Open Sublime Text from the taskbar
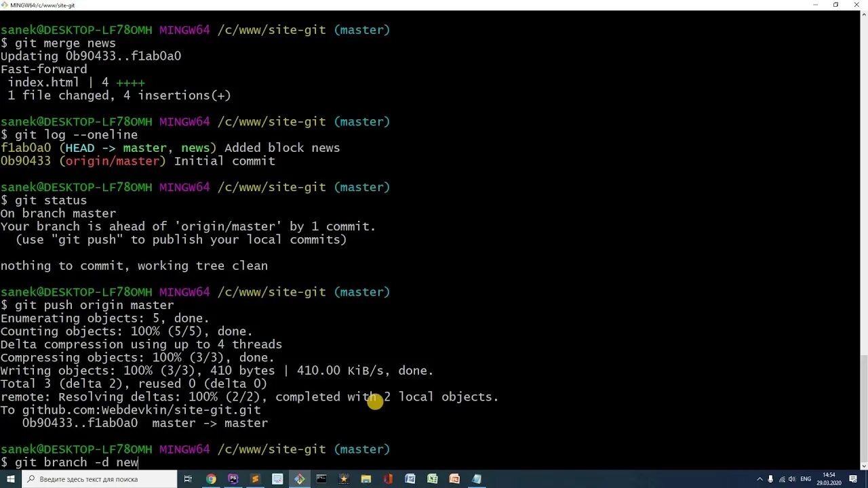The width and height of the screenshot is (868, 488). point(255,479)
